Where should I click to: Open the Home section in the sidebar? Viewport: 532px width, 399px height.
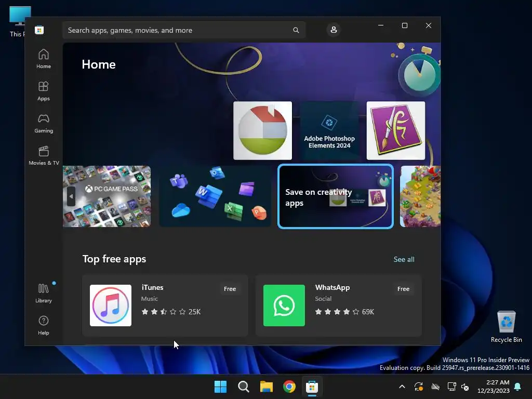tap(44, 59)
